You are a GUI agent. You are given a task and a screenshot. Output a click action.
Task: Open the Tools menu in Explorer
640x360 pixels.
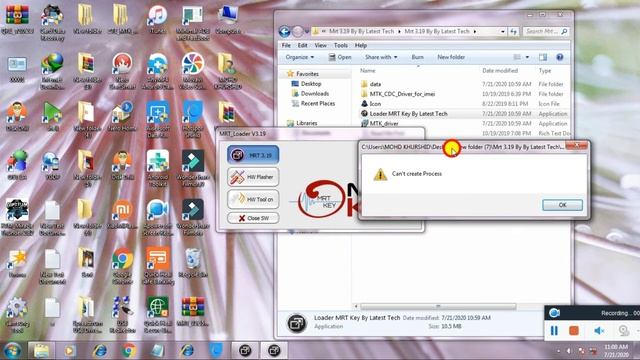[x=340, y=45]
